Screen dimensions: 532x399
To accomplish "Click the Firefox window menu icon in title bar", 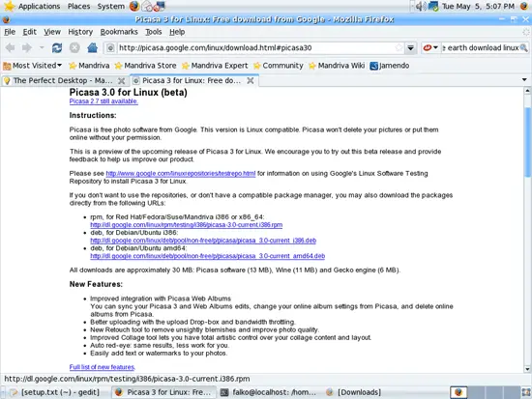I will [6, 19].
